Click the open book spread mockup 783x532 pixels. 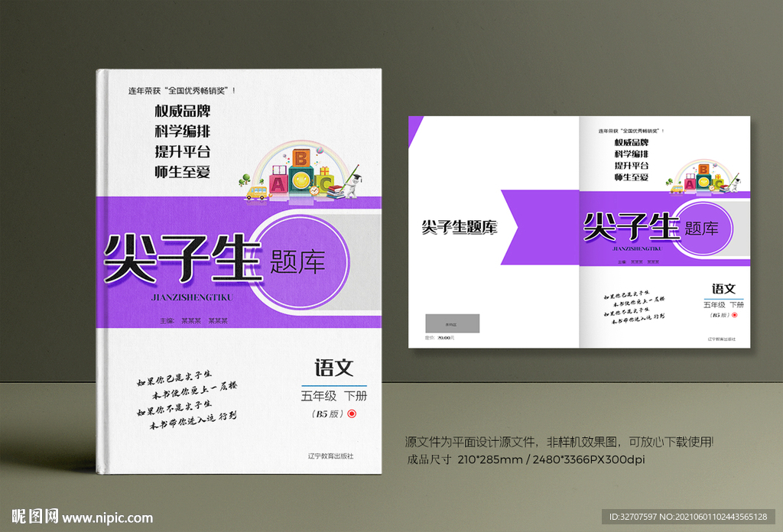pos(580,232)
